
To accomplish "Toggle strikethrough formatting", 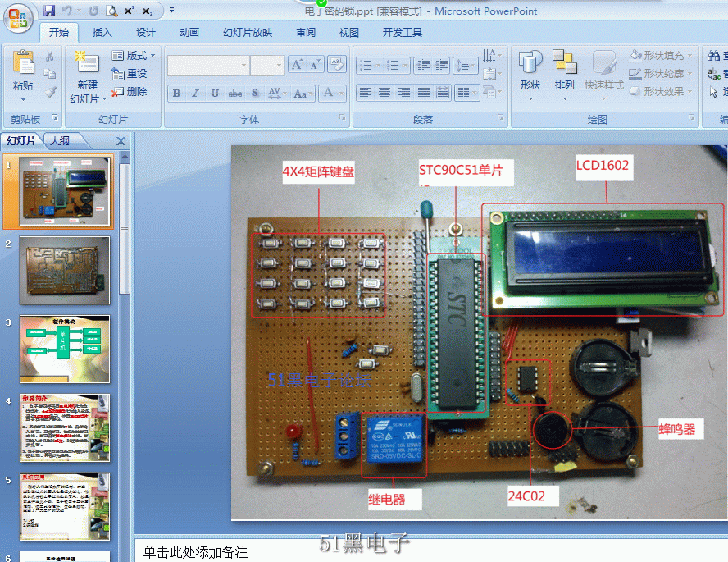I will pos(235,94).
